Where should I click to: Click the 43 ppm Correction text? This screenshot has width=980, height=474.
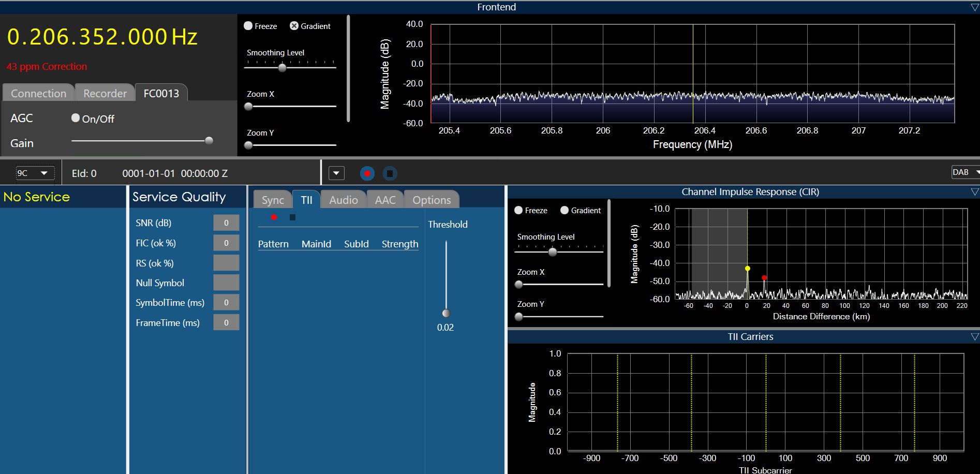[47, 67]
